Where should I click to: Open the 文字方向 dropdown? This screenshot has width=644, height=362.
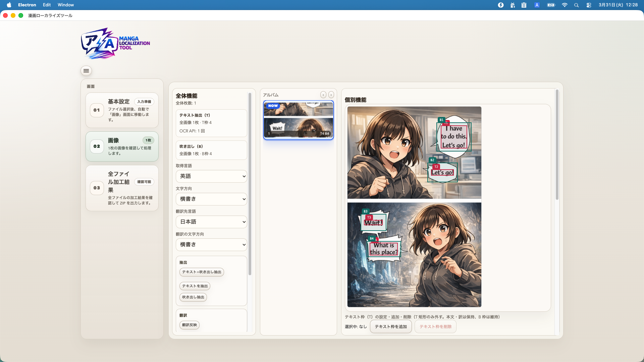tap(211, 199)
